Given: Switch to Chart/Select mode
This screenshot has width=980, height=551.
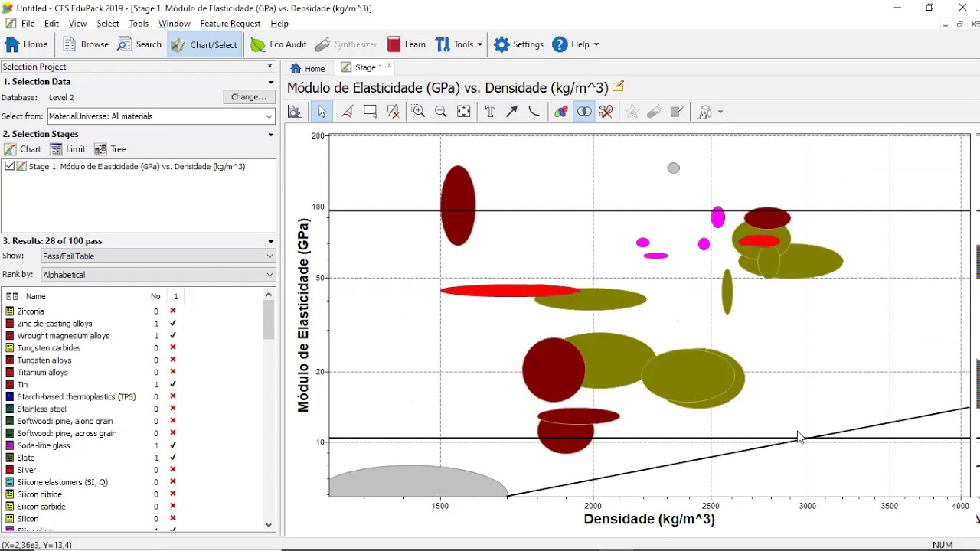Looking at the screenshot, I should pyautogui.click(x=204, y=44).
